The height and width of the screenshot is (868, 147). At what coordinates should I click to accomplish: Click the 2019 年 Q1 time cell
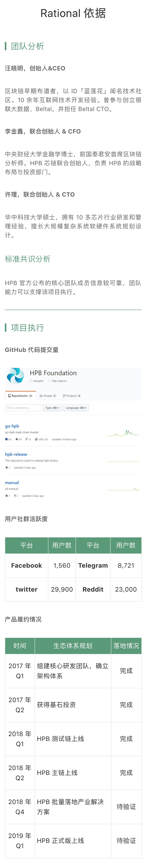20,841
